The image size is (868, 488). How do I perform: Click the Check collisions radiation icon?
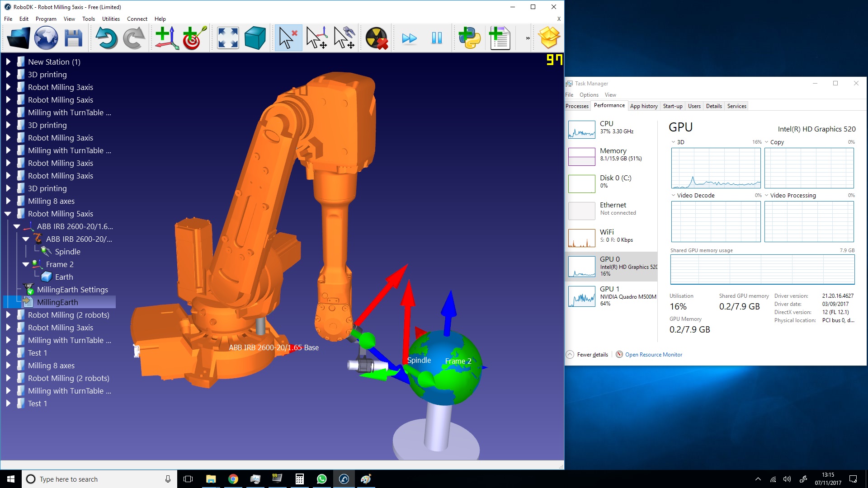click(x=376, y=38)
